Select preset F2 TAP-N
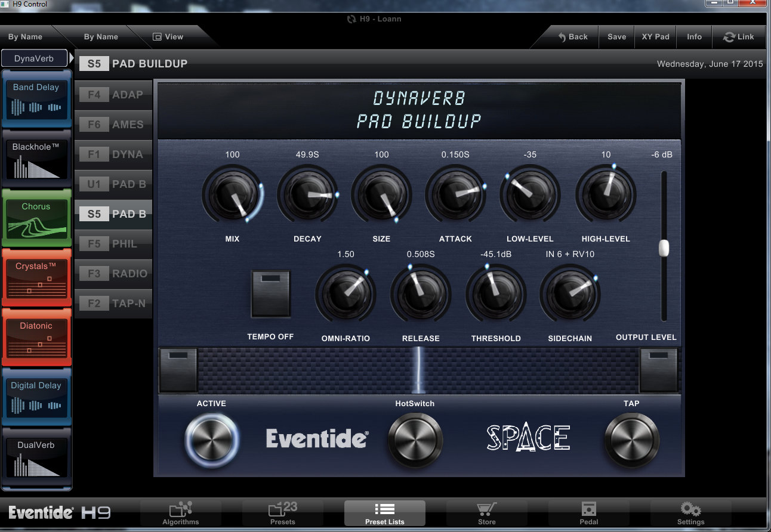Image resolution: width=771 pixels, height=532 pixels. pyautogui.click(x=113, y=304)
